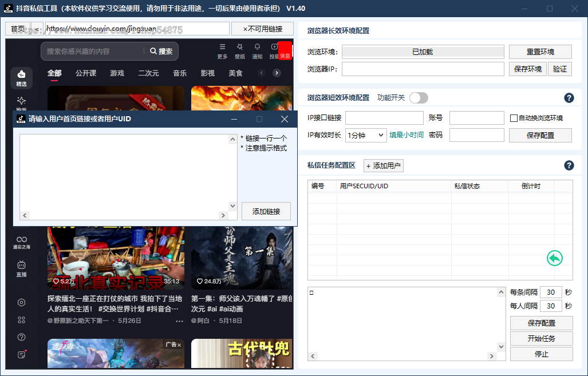Toggle the 功能开关 switch
Screen dimensions: 588x376
pyautogui.click(x=419, y=98)
